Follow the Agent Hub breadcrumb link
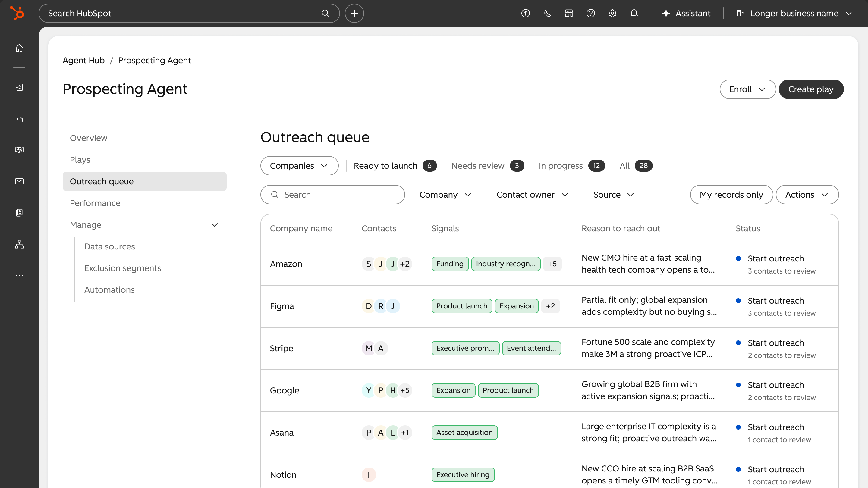This screenshot has width=868, height=488. click(83, 60)
